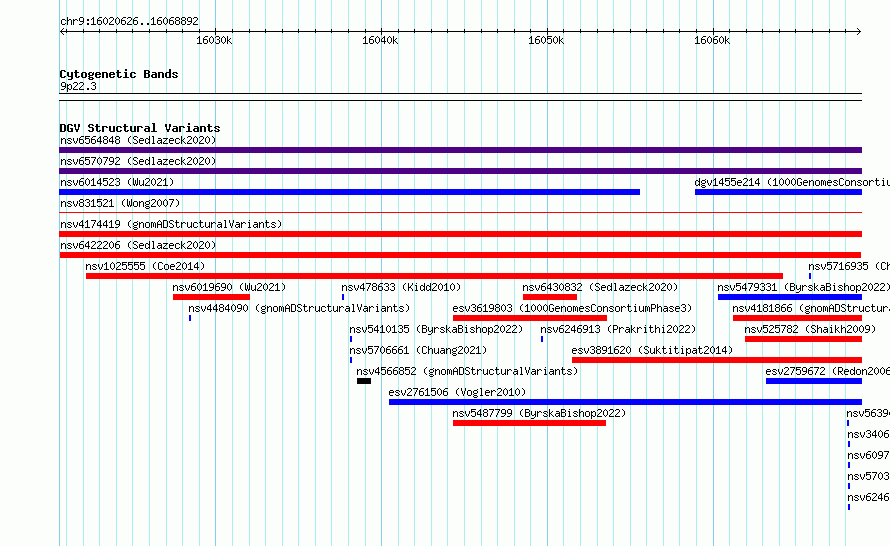890x546 pixels.
Task: Open the nsv5706661 (Chuang2021) label
Action: (418, 350)
